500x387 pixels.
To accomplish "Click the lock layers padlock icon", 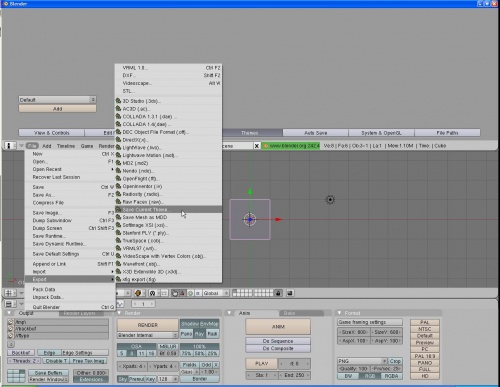I will pos(278,293).
